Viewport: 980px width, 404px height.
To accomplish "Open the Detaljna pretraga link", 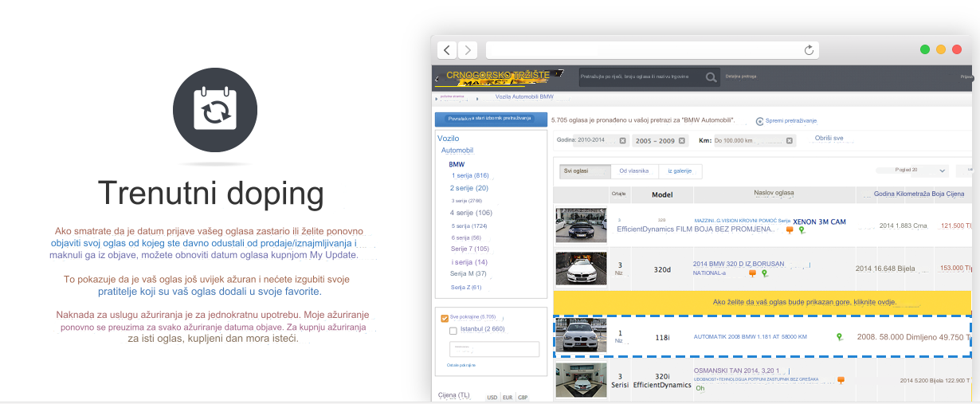I will [x=741, y=77].
